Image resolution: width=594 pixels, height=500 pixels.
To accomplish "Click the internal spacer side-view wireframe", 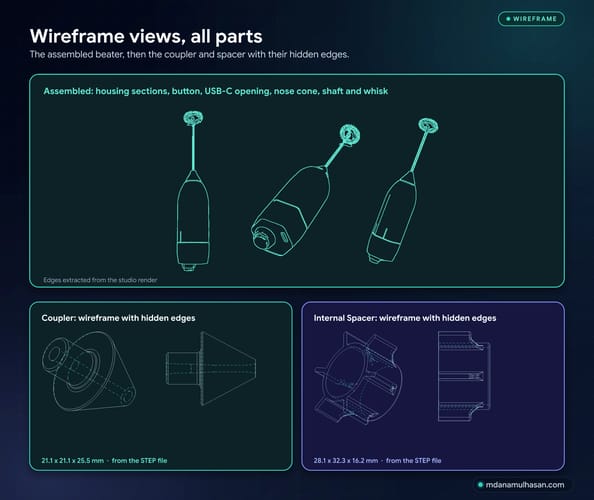I will click(x=464, y=377).
